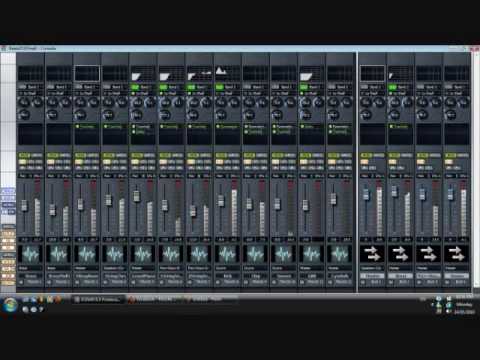The width and height of the screenshot is (480, 360).
Task: Click the waveform track icon on the twelfth channel strip
Action: (339, 254)
